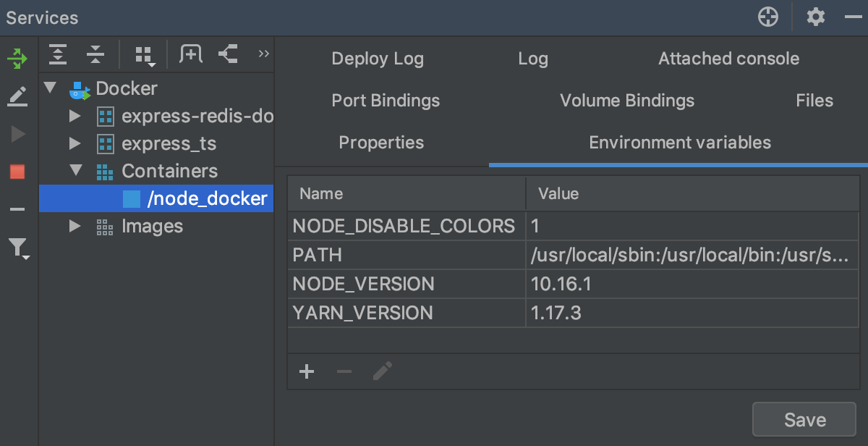Add a new environment variable with the plus icon
Image resolution: width=868 pixels, height=446 pixels.
[306, 371]
